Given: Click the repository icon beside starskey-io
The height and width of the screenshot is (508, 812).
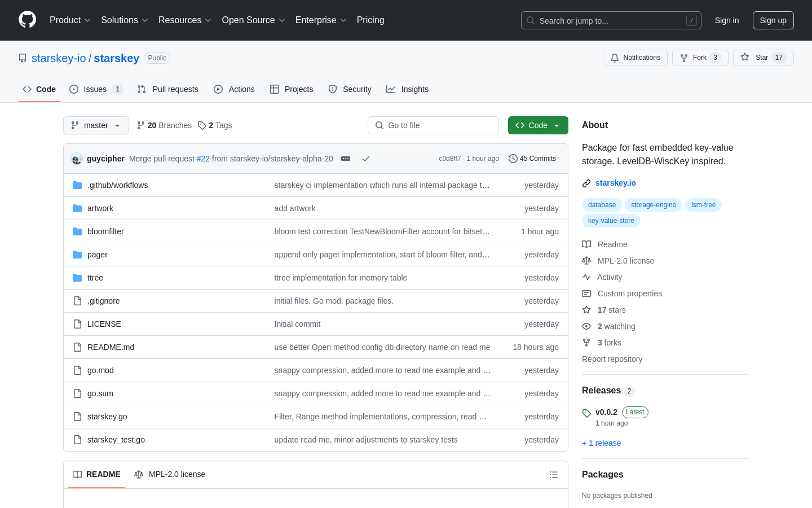Looking at the screenshot, I should (23, 58).
